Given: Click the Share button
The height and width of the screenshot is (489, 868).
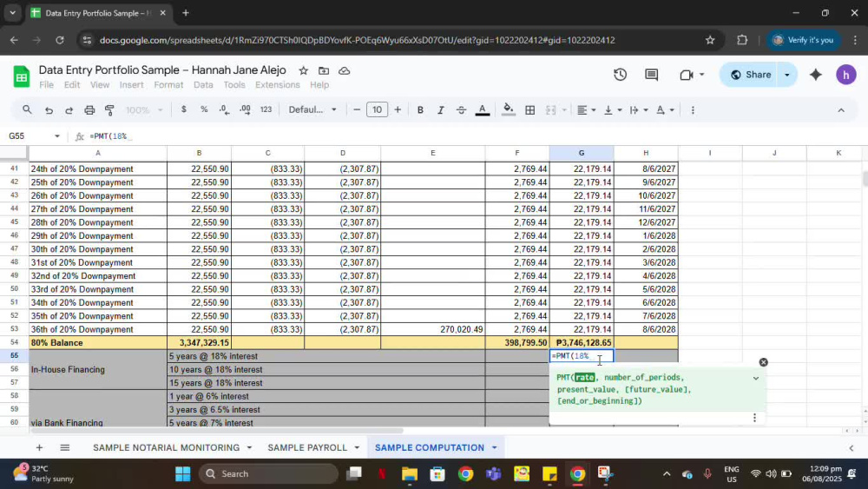Looking at the screenshot, I should click(751, 75).
